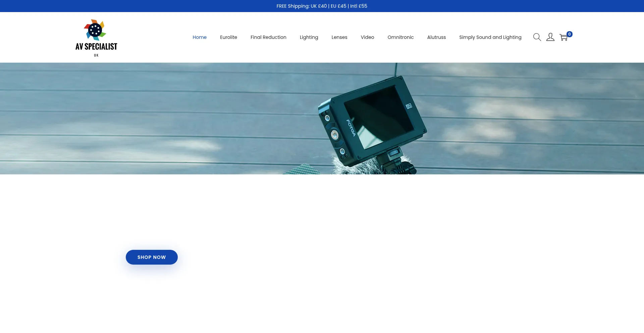This screenshot has height=333, width=644.
Task: Select the Omnitronic nav item
Action: click(x=400, y=37)
